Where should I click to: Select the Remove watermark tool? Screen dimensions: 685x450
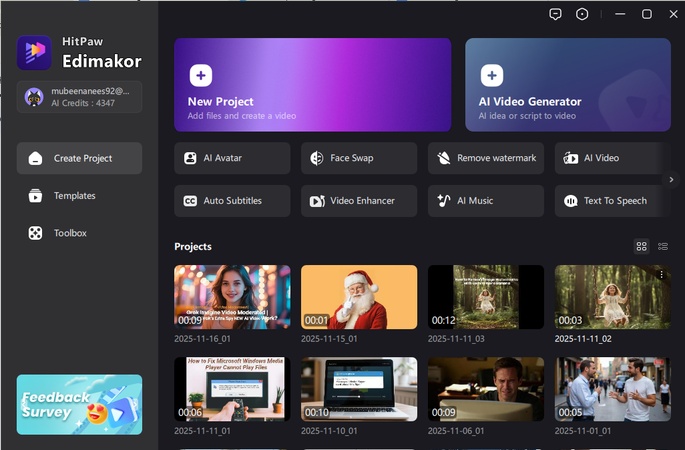tap(486, 158)
